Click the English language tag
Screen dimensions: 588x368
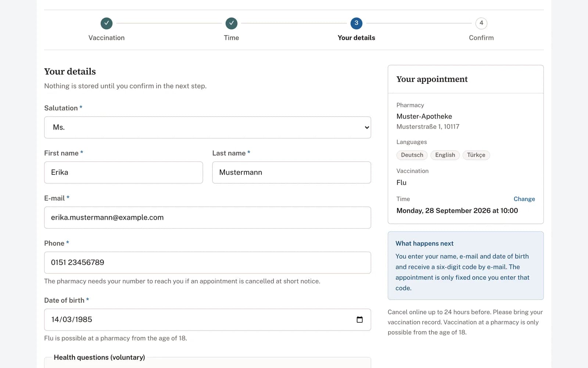(445, 155)
